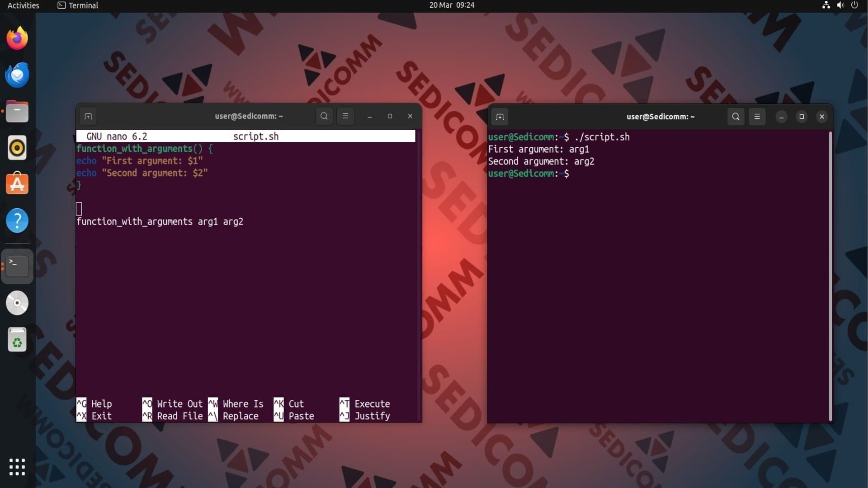
Task: Launch Firefox from the dock
Action: tap(17, 38)
